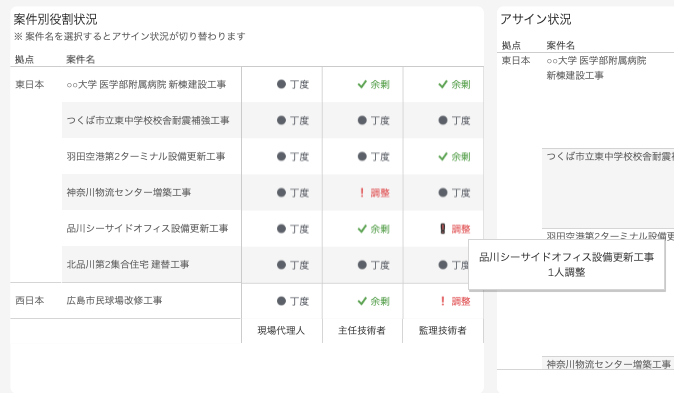Click green check for 品川シーサイドオフィス 主任技術者

[x=362, y=229]
